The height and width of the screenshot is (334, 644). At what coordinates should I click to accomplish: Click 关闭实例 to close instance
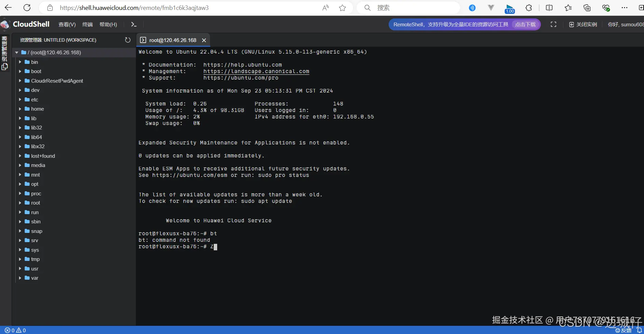click(583, 24)
